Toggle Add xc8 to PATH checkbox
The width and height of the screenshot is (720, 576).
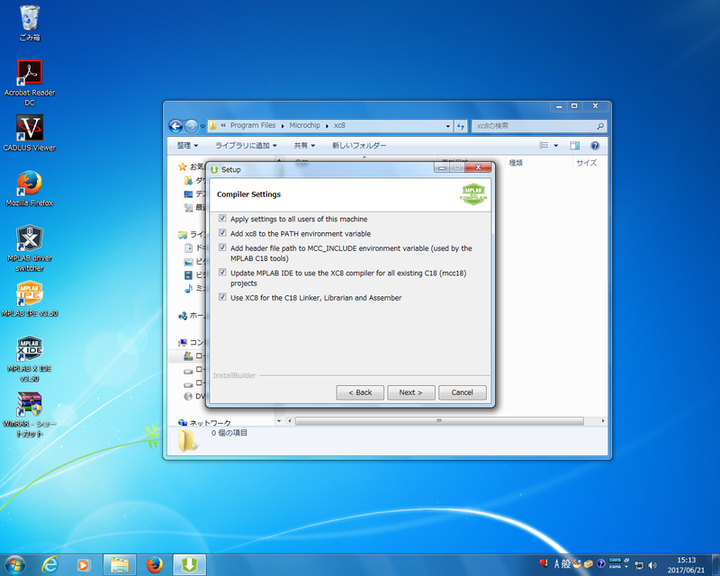point(222,233)
